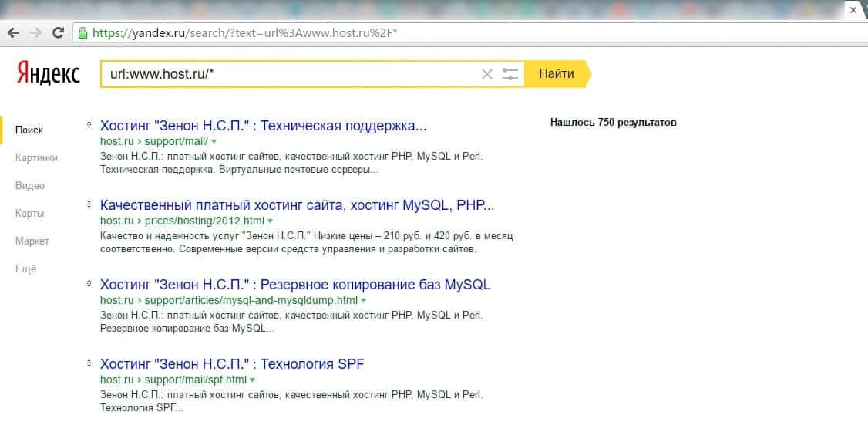Click the browser address bar URL
The width and height of the screenshot is (868, 432).
point(244,33)
